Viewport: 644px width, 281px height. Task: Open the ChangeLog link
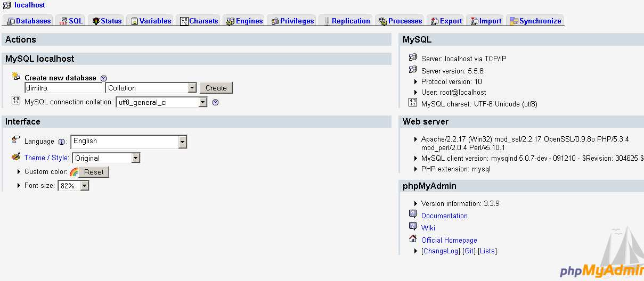tap(441, 251)
